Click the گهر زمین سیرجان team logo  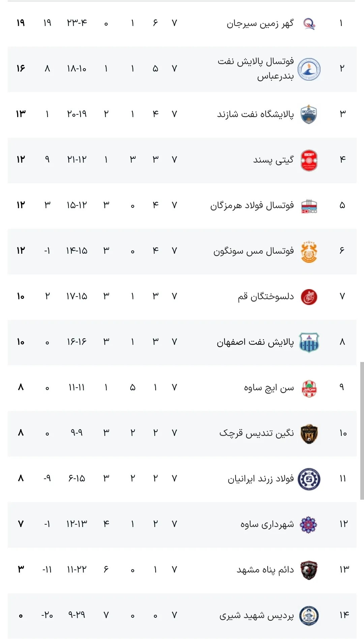pyautogui.click(x=309, y=24)
